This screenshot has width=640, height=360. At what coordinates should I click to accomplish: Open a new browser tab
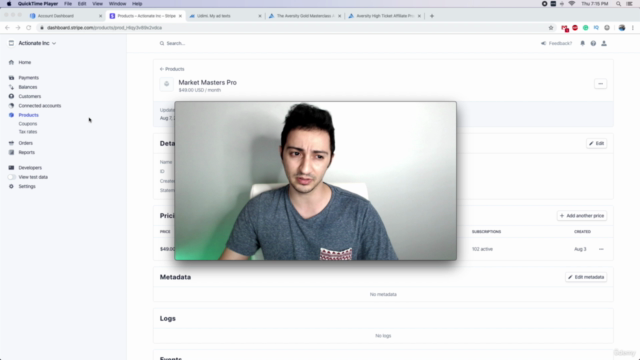[432, 16]
